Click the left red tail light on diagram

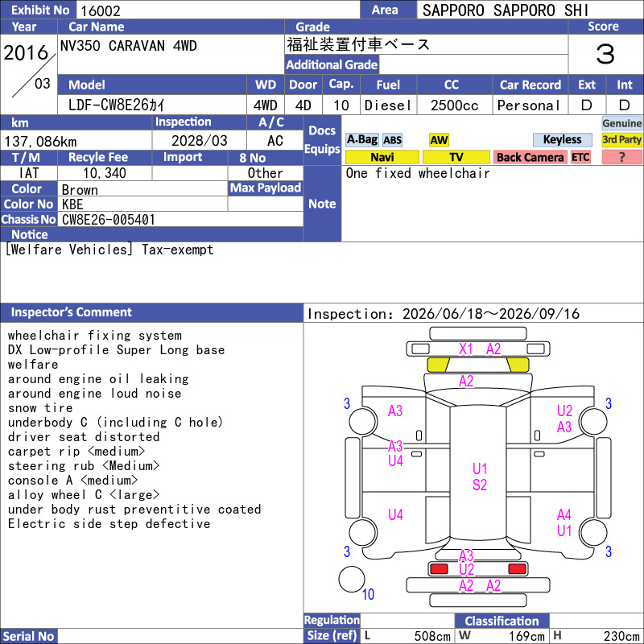click(439, 568)
